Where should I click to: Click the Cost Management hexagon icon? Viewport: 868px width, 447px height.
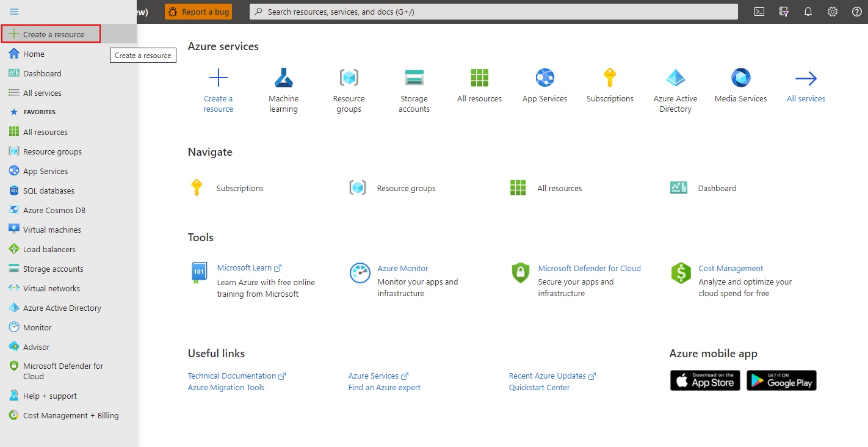coord(681,273)
